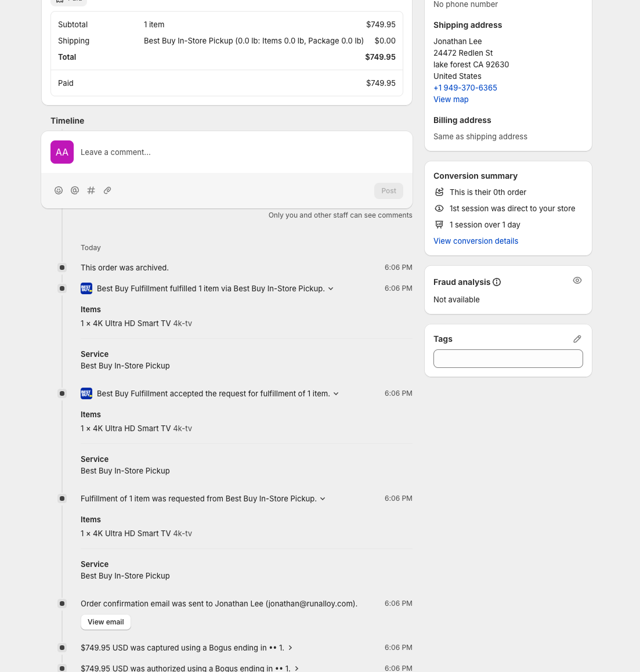This screenshot has width=640, height=672.
Task: Add a hashtag reference icon
Action: (91, 190)
